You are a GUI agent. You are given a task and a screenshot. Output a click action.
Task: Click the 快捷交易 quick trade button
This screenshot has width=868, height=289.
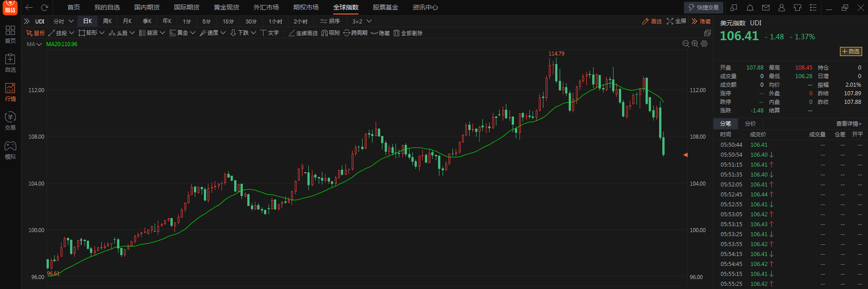pos(703,8)
